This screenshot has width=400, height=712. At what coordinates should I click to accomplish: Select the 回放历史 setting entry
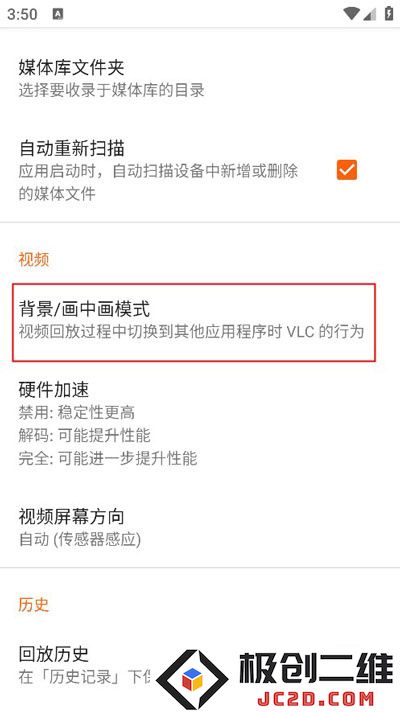tap(200, 664)
